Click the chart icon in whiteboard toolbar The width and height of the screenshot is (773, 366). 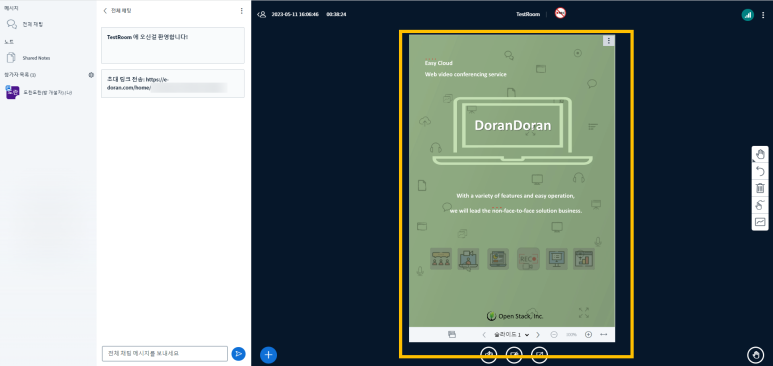click(760, 222)
